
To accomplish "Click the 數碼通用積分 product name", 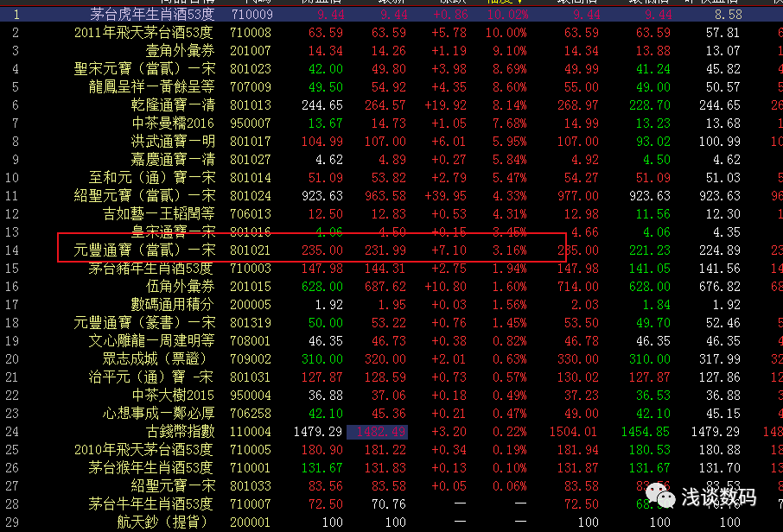I will pos(172,304).
